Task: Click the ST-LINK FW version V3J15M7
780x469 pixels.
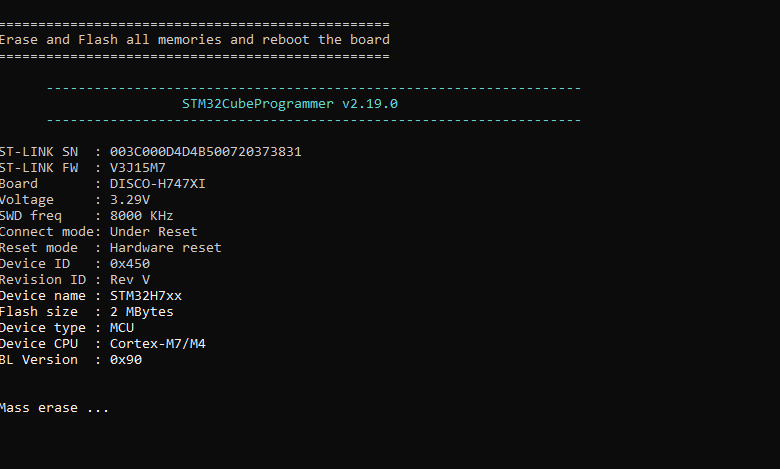Action: point(138,168)
